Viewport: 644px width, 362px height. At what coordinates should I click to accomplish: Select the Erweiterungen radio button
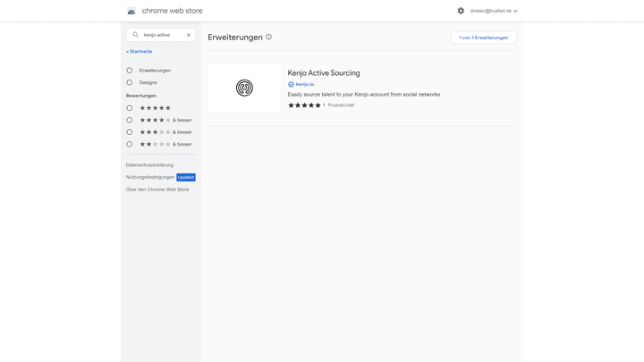(130, 71)
